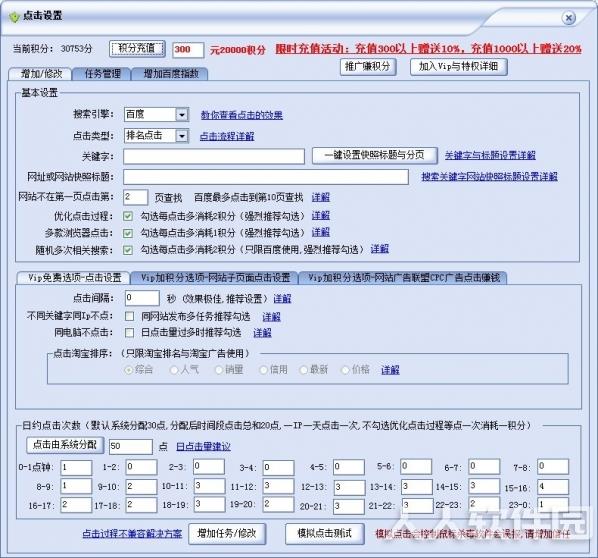Switch to the 任务管理 tab
The image size is (598, 558).
(x=102, y=74)
